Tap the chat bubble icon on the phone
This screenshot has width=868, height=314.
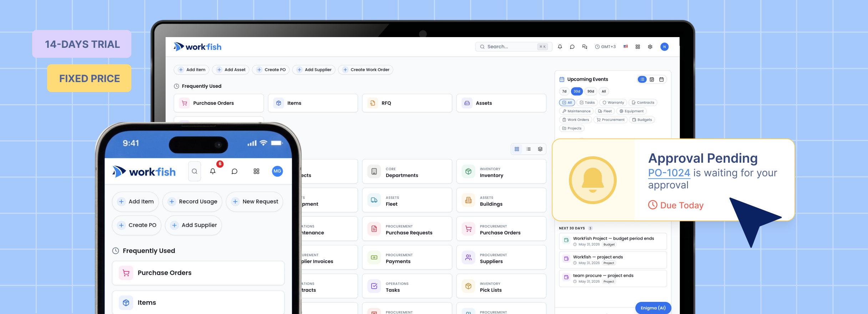tap(234, 171)
